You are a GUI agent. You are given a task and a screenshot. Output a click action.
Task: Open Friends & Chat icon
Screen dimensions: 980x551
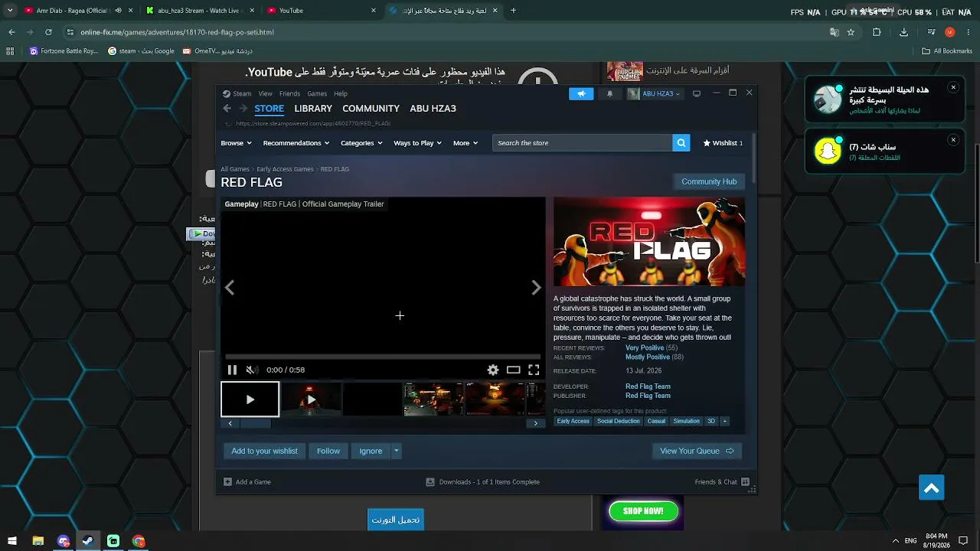click(745, 482)
